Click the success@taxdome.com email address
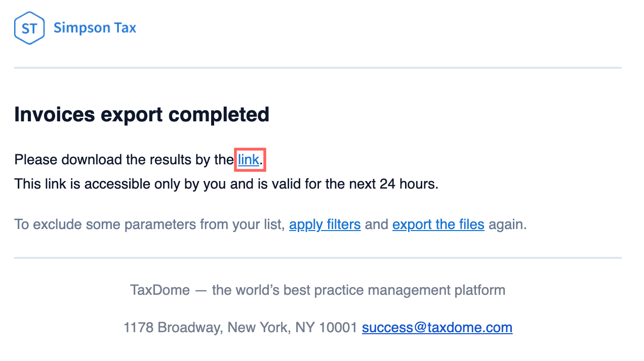This screenshot has height=361, width=644. coord(437,328)
